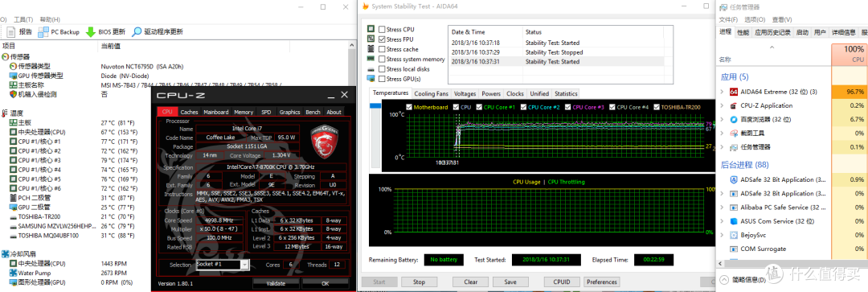Expand the ASUS Com Service entry

tap(722, 221)
